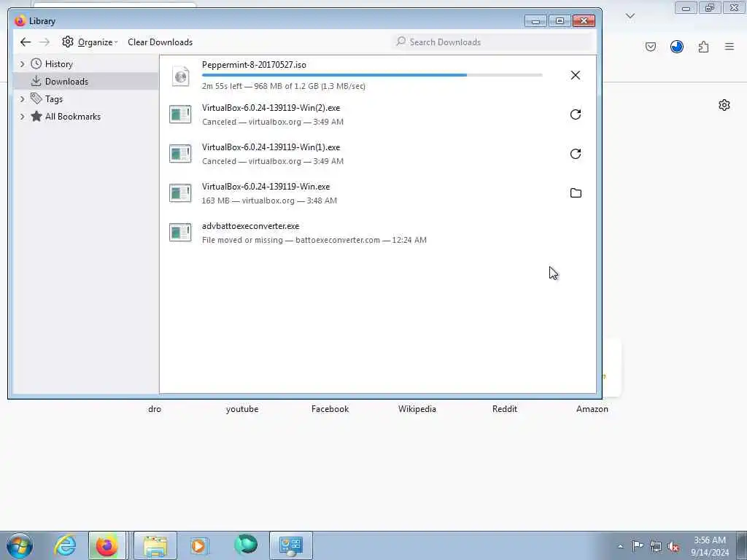
Task: Go back using the Library back arrow
Action: point(26,42)
